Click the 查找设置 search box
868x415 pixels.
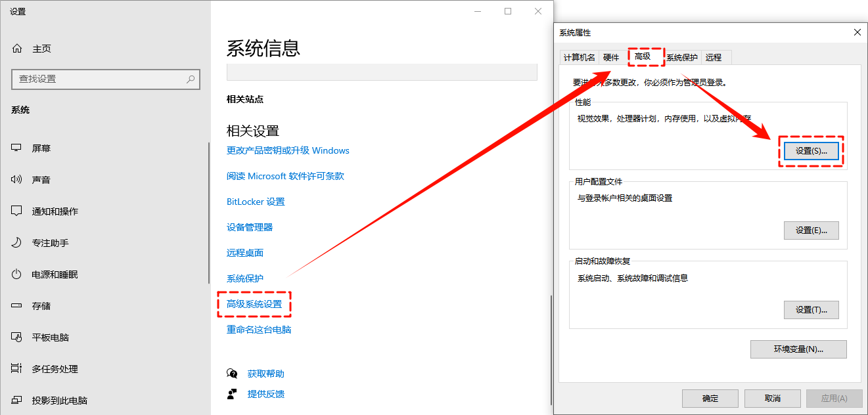[x=105, y=79]
